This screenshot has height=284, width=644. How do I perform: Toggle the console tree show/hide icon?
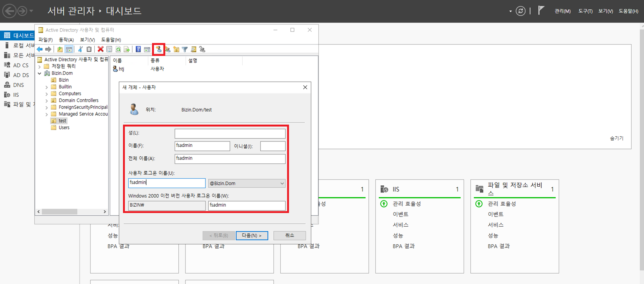[x=69, y=49]
